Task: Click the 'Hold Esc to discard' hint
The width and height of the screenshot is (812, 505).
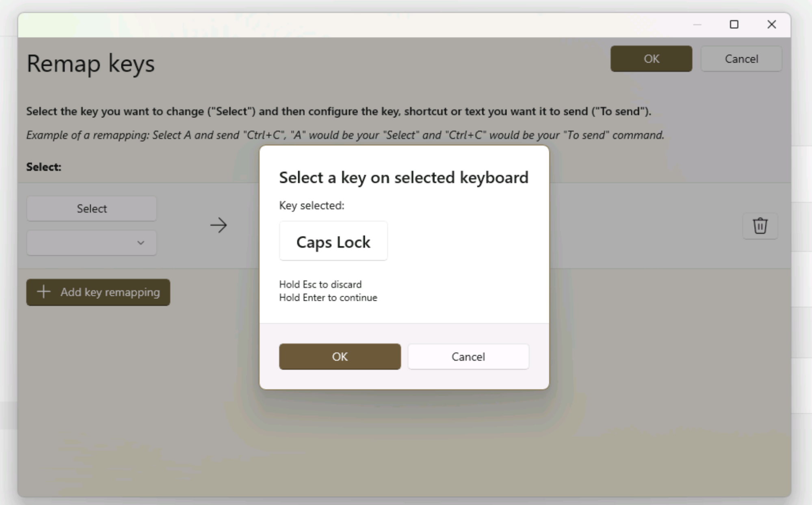Action: (x=320, y=284)
